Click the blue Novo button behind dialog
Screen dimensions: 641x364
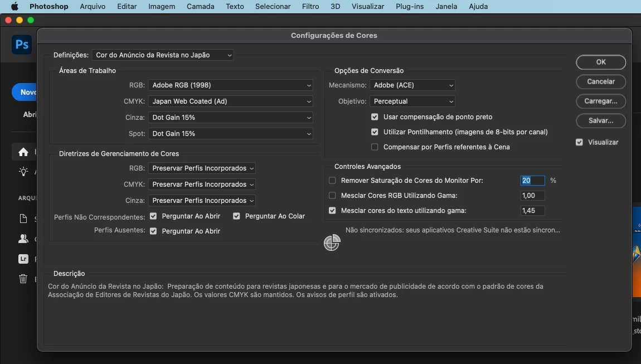[x=25, y=93]
